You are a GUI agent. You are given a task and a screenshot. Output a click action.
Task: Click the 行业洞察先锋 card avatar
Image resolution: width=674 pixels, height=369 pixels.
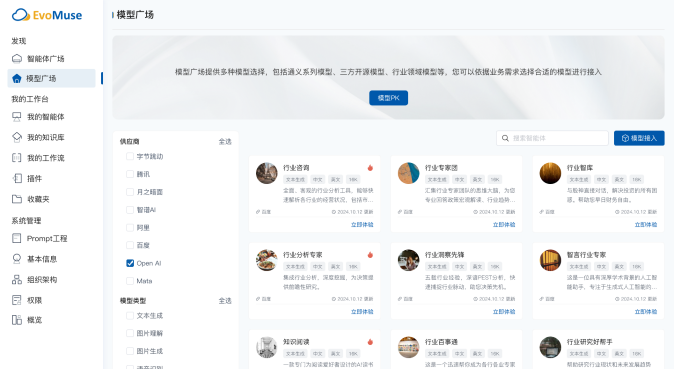point(408,260)
